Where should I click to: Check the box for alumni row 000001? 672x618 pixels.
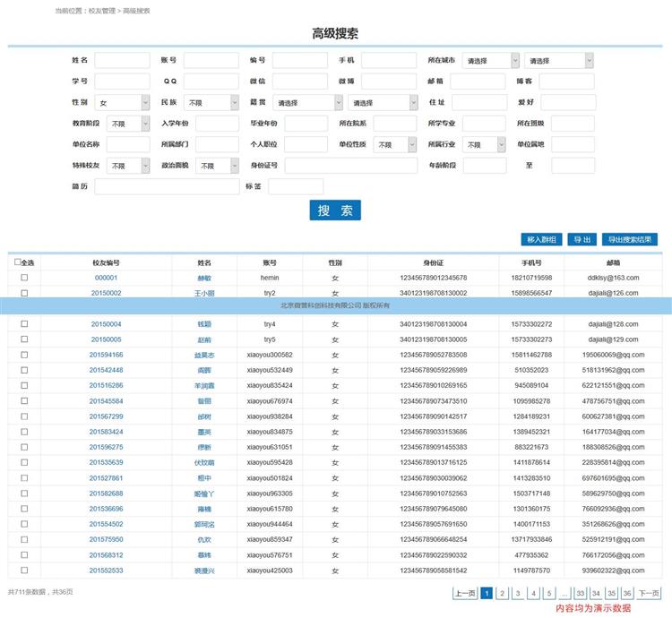click(x=24, y=278)
